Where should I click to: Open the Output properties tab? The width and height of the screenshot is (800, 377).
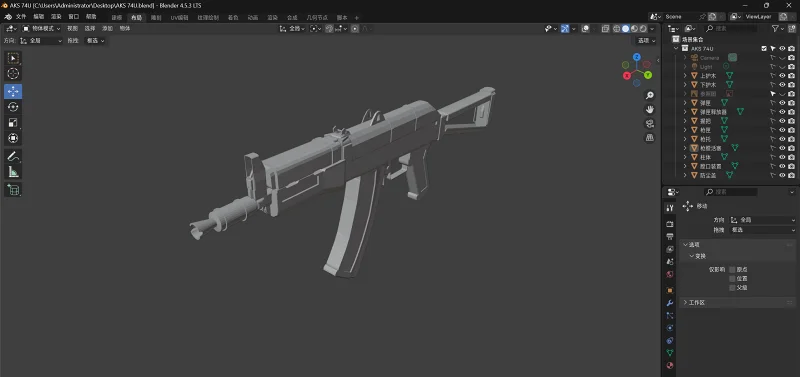[670, 237]
